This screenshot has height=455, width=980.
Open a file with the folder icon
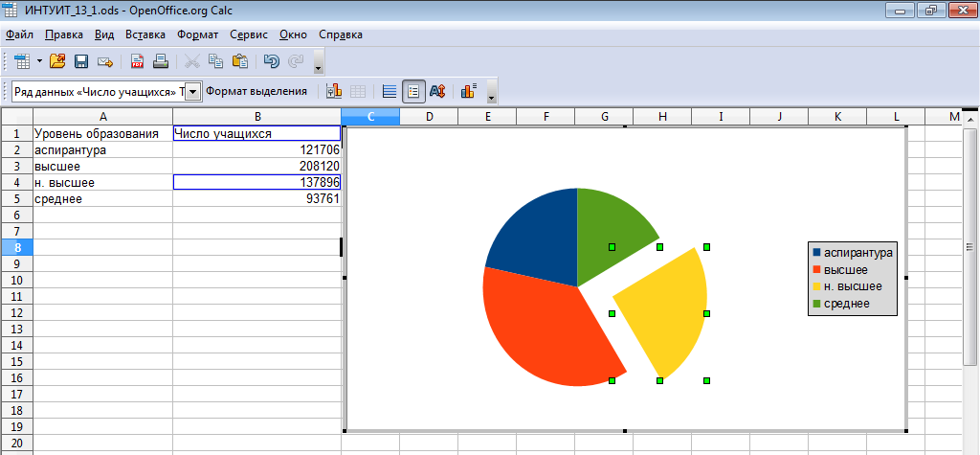(57, 61)
